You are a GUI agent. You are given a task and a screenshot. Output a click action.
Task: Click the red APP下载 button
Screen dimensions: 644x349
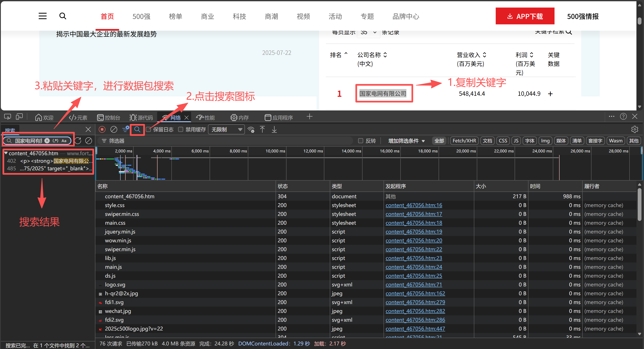(x=525, y=16)
